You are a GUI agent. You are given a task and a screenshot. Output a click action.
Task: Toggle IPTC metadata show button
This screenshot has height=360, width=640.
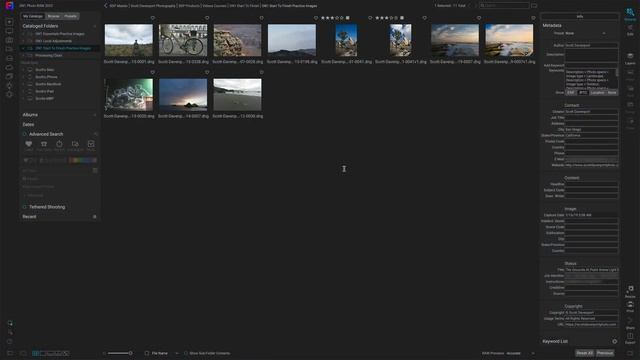pos(583,93)
